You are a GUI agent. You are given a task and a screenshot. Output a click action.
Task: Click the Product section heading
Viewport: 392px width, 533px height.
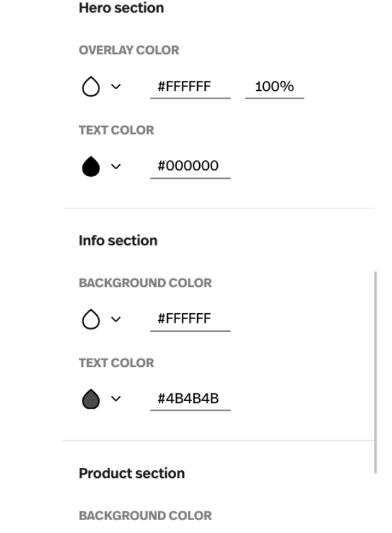132,473
